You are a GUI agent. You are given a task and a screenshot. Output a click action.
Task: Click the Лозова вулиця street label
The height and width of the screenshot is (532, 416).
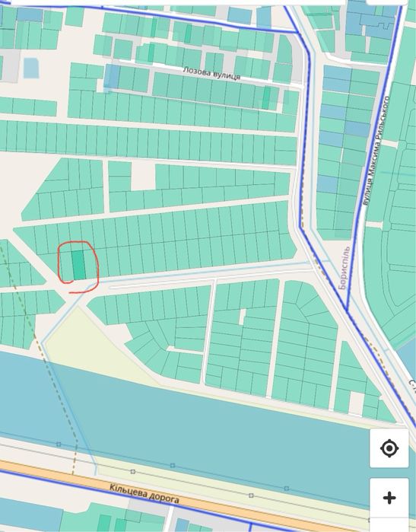(211, 74)
